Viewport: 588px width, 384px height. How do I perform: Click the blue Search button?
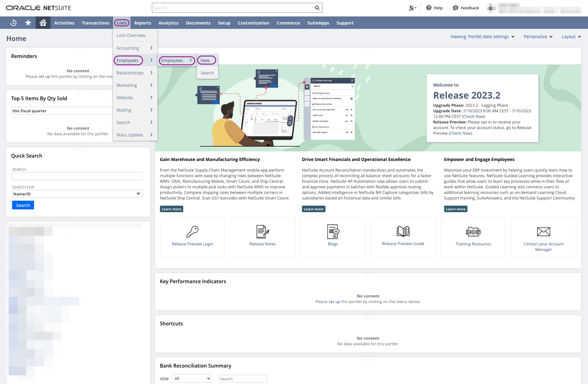click(23, 205)
